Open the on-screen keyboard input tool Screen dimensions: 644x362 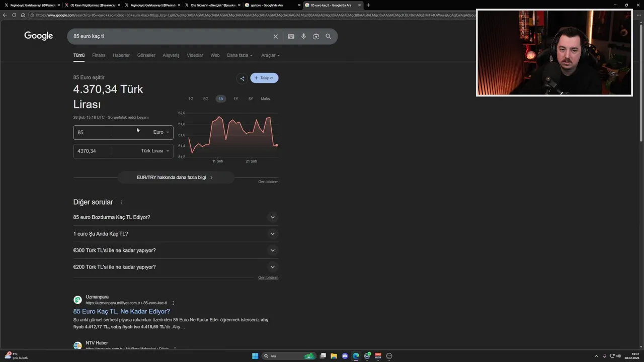pos(291,36)
